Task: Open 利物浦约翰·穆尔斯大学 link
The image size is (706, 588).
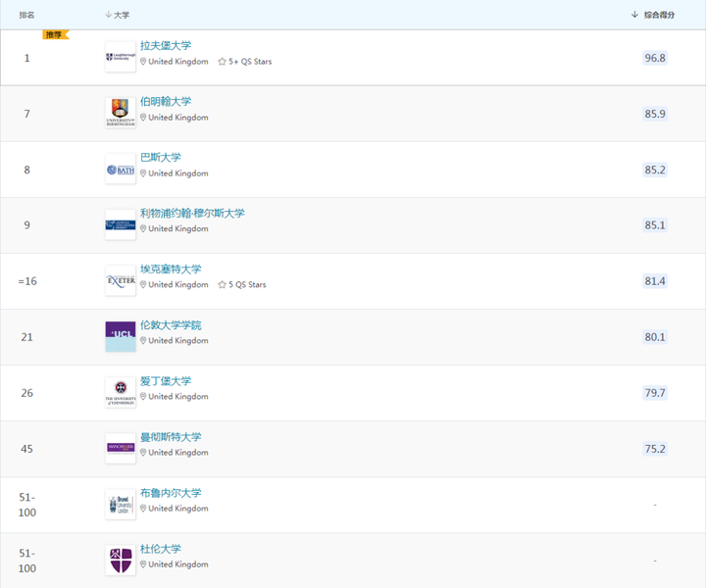Action: [192, 213]
